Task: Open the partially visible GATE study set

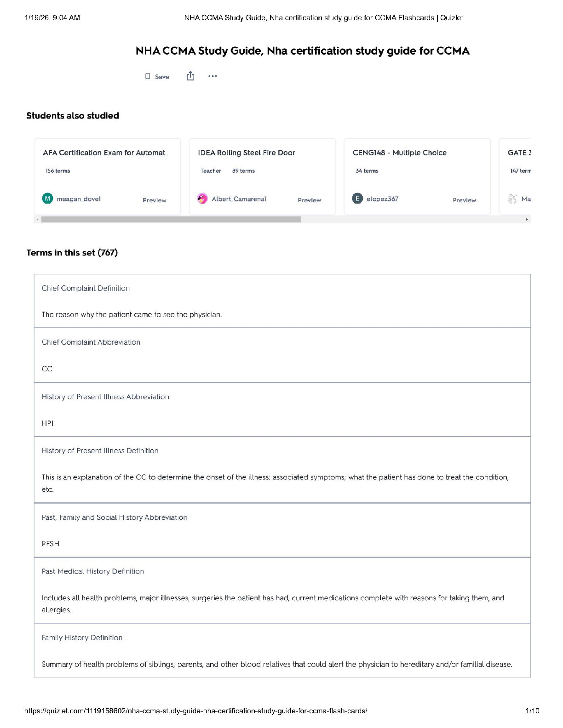Action: click(x=519, y=153)
